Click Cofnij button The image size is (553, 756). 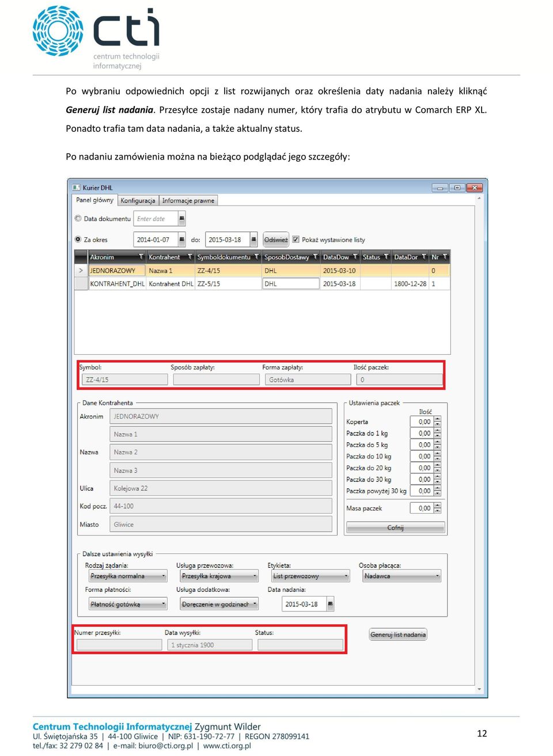395,527
